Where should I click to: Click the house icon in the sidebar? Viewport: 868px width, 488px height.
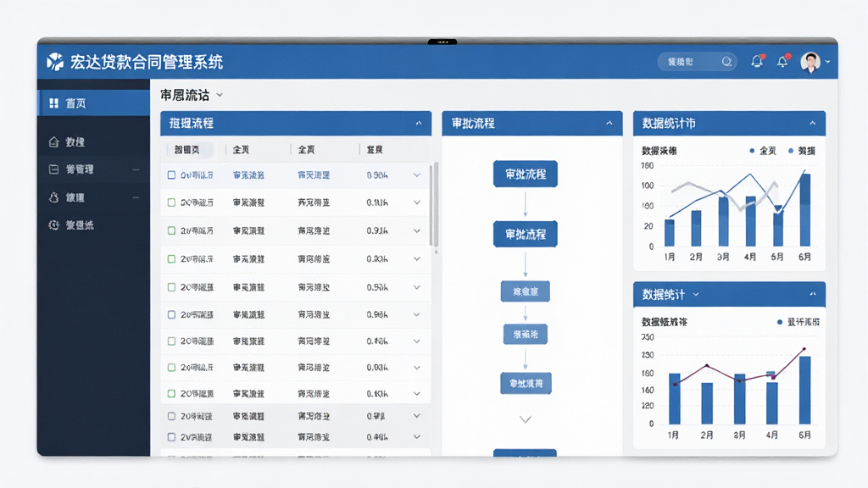coord(53,142)
